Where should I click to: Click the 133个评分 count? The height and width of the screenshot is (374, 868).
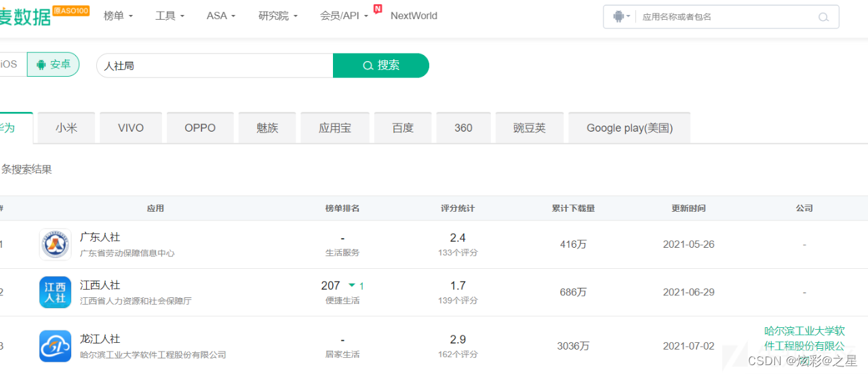tap(458, 253)
